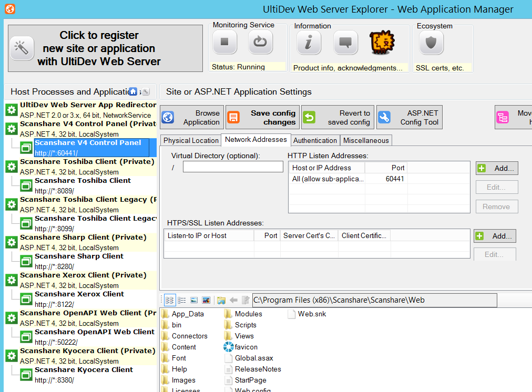Click gear icon for Scanshare Sharp Client (Private)
The image size is (532, 392).
(12, 242)
